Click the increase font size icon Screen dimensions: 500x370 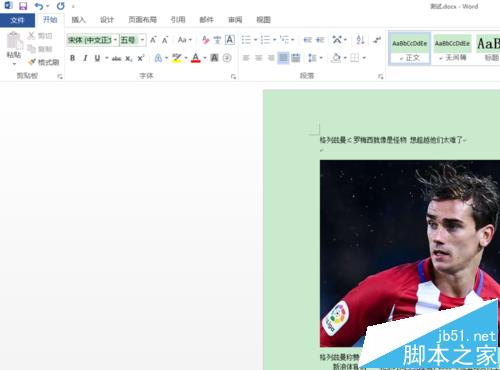153,40
